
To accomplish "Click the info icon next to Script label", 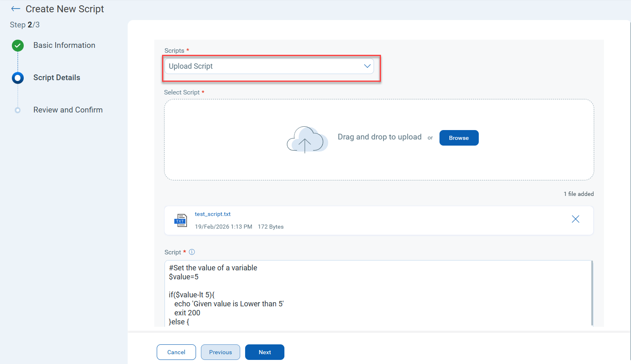I will (192, 252).
